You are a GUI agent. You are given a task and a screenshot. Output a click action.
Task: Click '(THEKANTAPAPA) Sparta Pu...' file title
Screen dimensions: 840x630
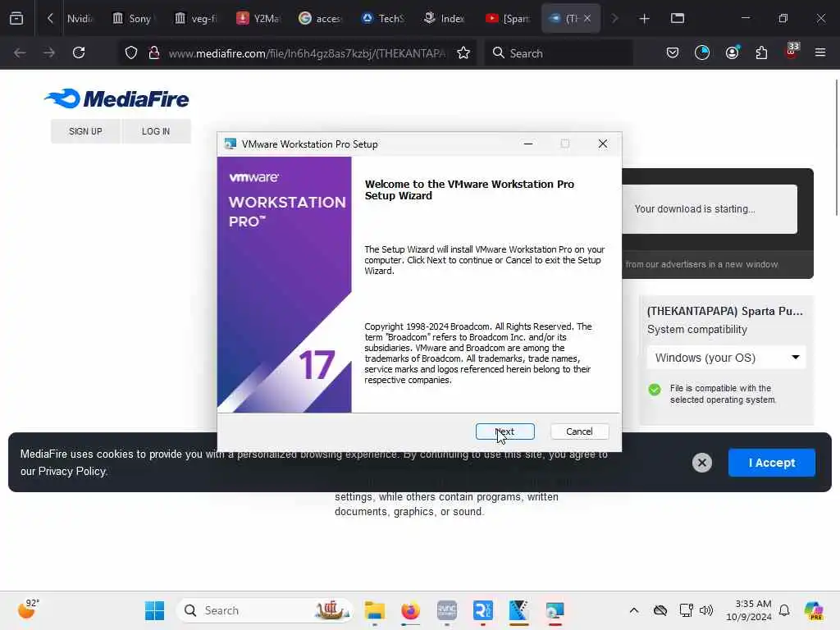[x=725, y=311]
